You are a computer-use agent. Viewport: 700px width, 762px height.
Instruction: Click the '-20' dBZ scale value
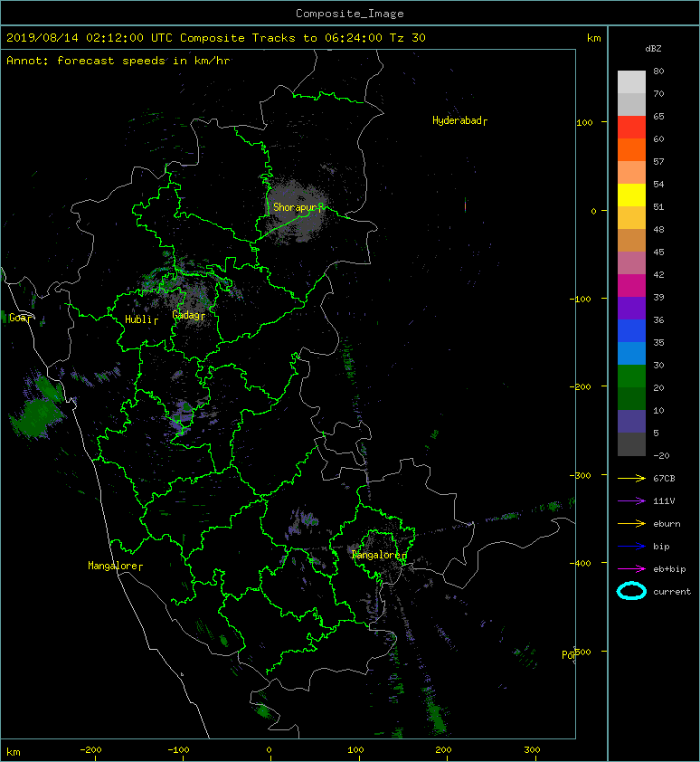click(661, 456)
